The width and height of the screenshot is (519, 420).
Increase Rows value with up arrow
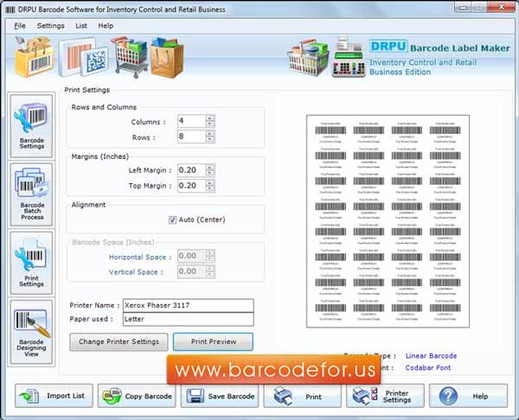210,134
